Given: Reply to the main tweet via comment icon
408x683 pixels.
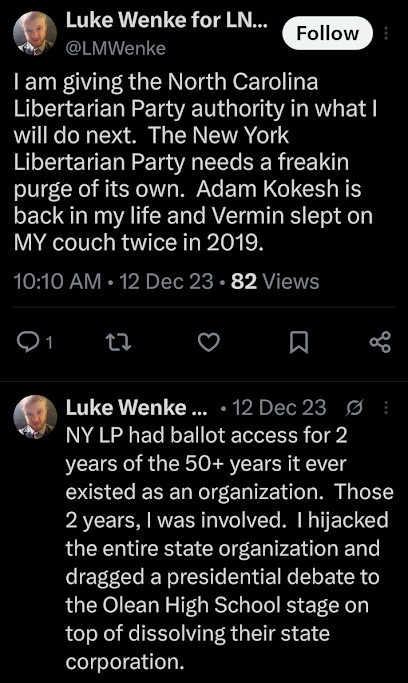Looking at the screenshot, I should (x=28, y=342).
